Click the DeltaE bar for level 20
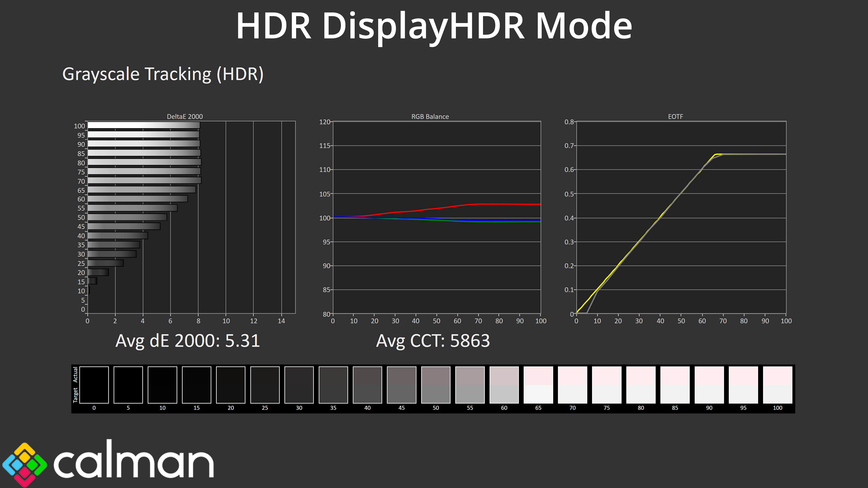868x488 pixels. click(x=98, y=272)
